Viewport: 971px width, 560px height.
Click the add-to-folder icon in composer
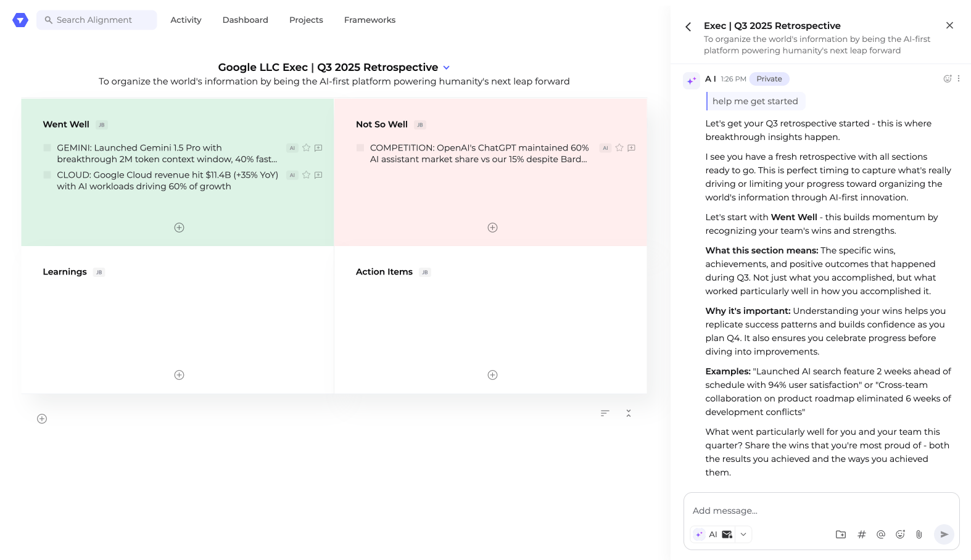(x=841, y=535)
